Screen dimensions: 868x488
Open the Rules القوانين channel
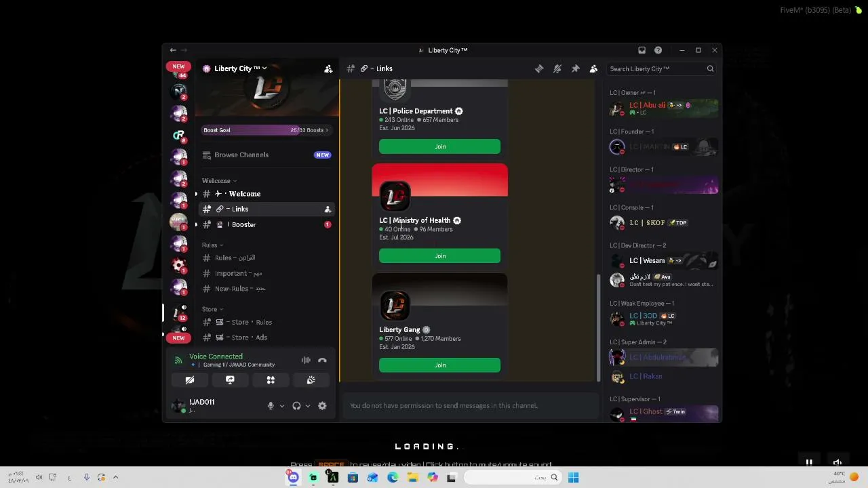tap(266, 258)
